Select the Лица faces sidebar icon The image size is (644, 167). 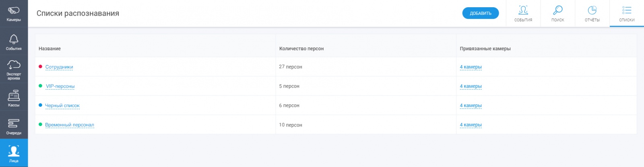pyautogui.click(x=14, y=153)
